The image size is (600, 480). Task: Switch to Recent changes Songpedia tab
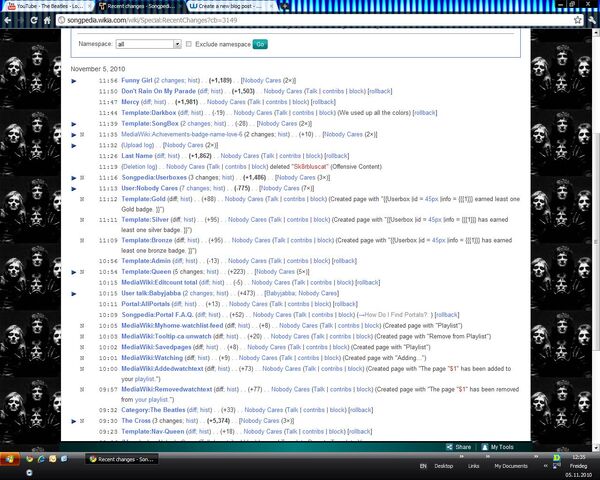pyautogui.click(x=140, y=6)
